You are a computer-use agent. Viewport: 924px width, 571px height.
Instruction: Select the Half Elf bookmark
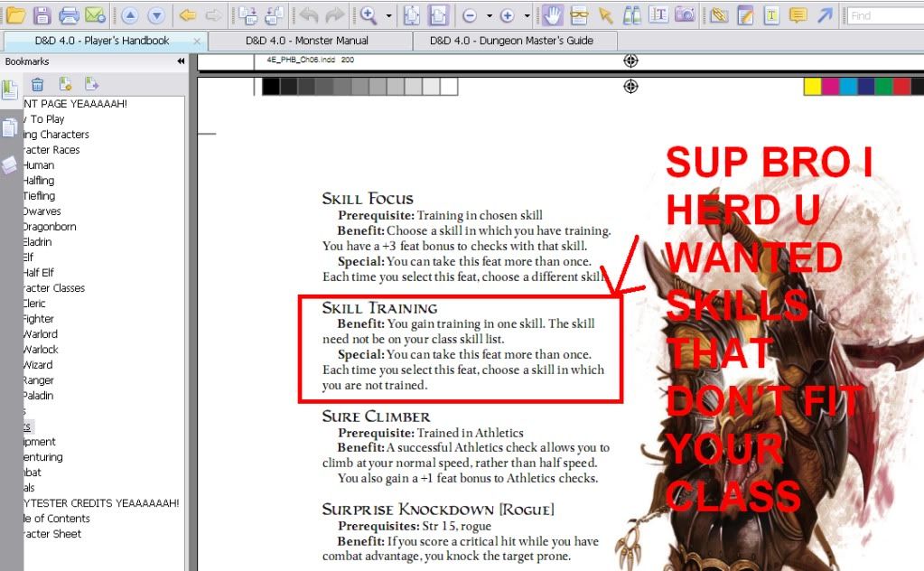(38, 272)
